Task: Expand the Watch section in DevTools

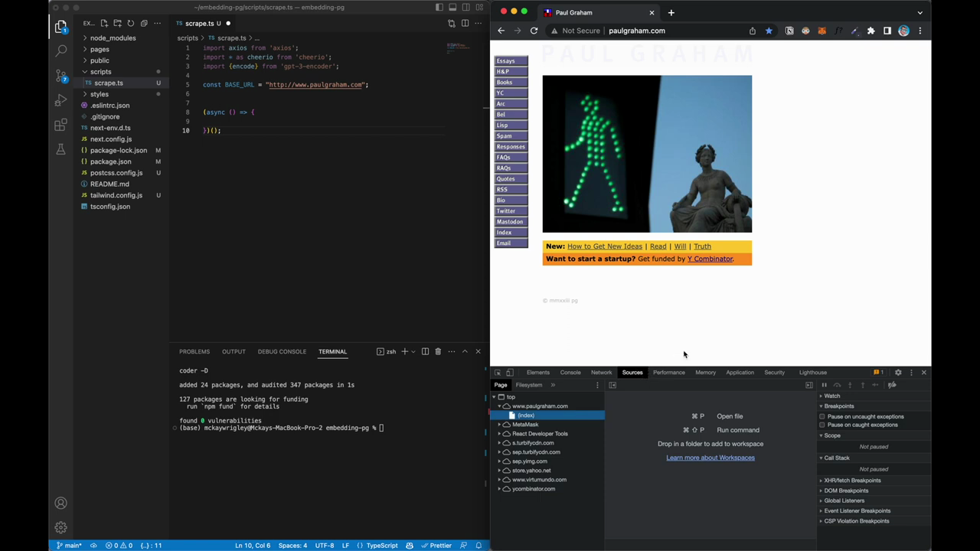Action: (832, 396)
